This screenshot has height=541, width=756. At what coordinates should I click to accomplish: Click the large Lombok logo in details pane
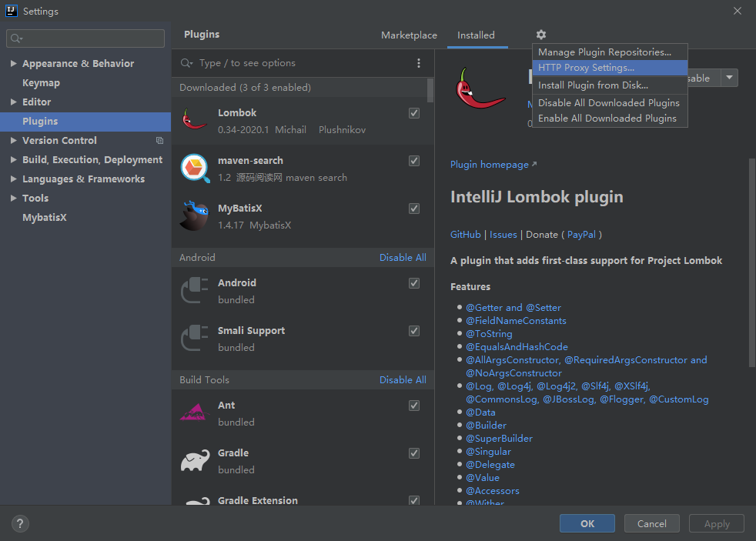click(480, 88)
